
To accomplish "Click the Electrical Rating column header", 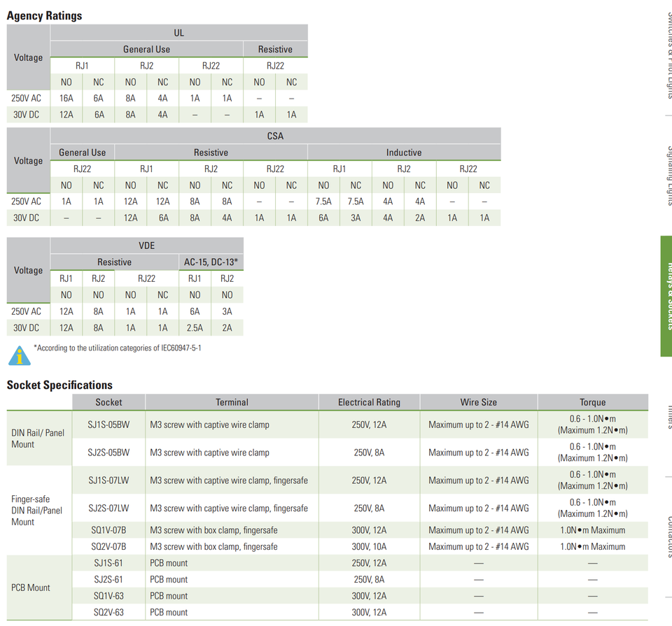I will coord(369,402).
